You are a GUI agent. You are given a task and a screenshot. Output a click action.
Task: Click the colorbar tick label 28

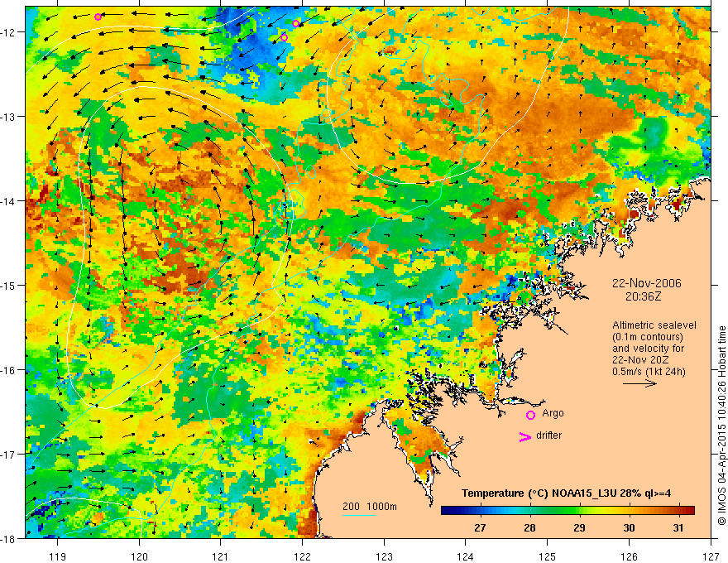529,527
